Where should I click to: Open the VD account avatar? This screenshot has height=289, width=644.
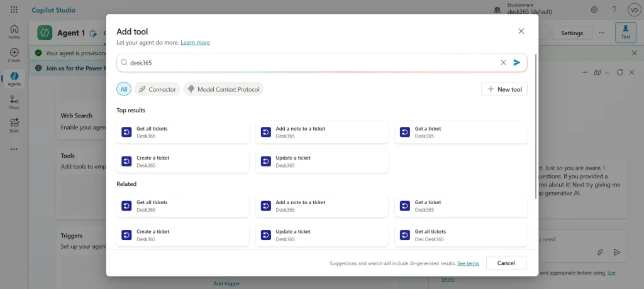[634, 10]
